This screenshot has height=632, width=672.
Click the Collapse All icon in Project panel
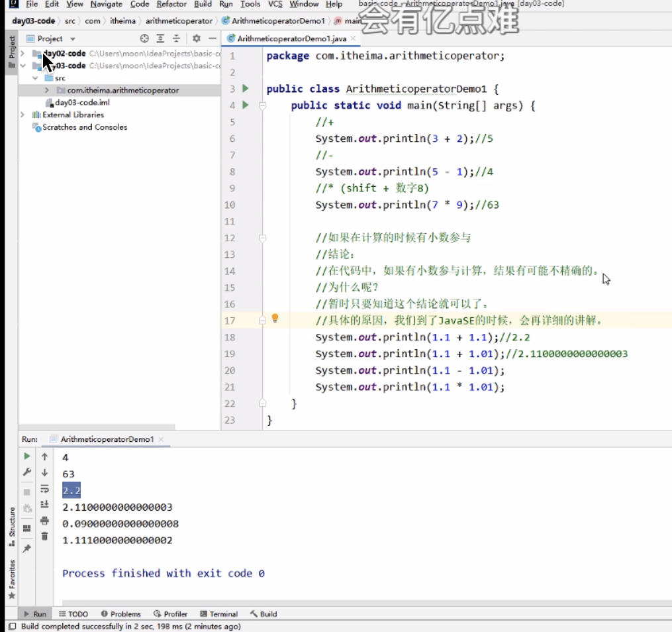[x=176, y=38]
